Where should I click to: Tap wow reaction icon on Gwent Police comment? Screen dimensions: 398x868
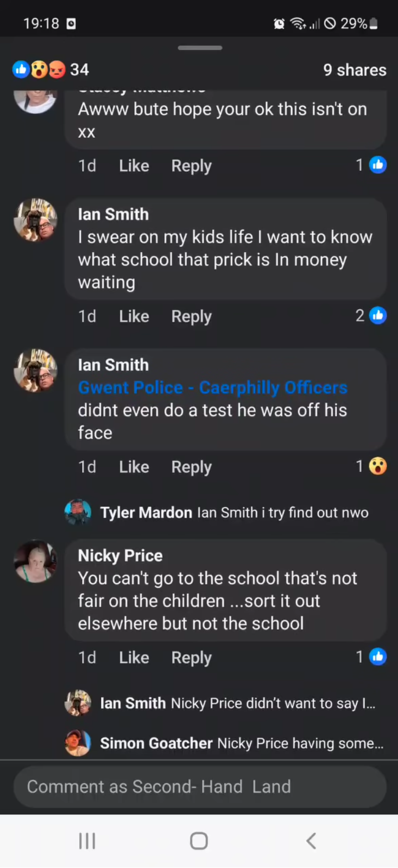pos(378,467)
